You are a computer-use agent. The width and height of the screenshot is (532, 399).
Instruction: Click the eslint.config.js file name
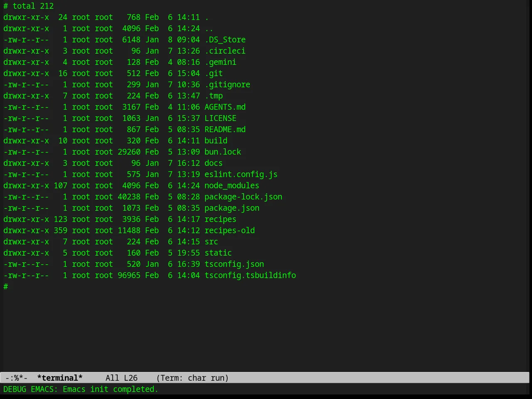[x=241, y=174]
